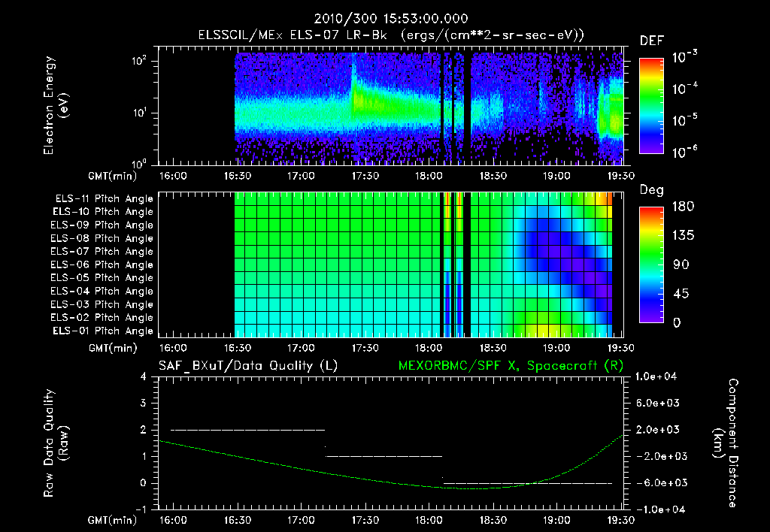Click the ELS-10 Pitch Angle row label
Image resolution: width=770 pixels, height=532 pixels.
103,212
